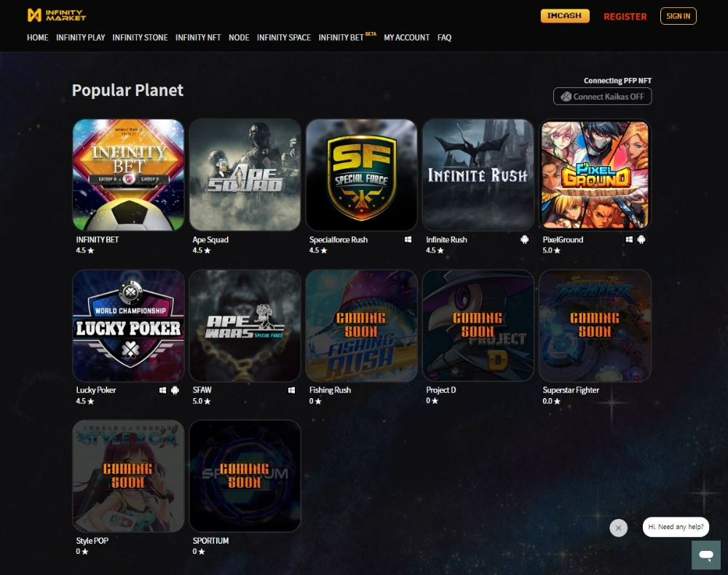This screenshot has width=728, height=575.
Task: Click the Infinity Market logo
Action: 57,15
